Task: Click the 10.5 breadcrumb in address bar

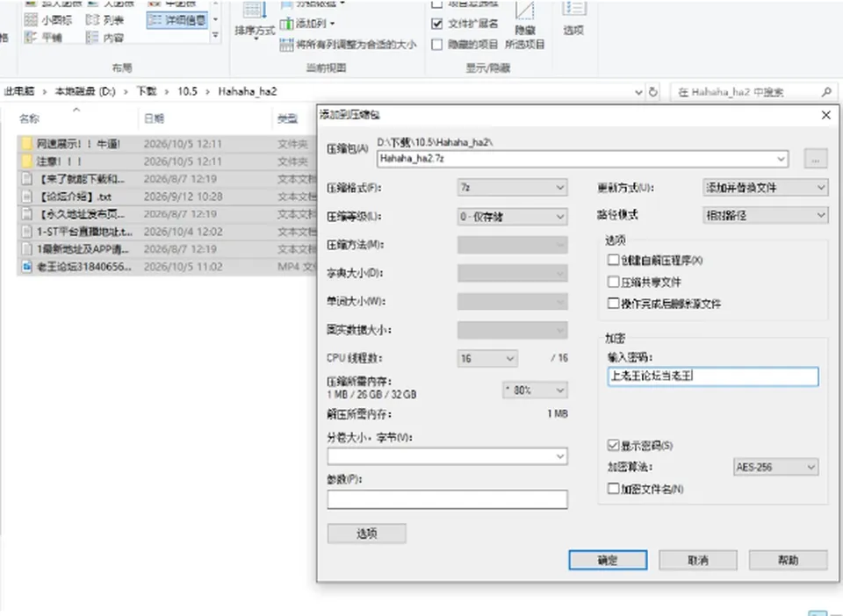Action: (187, 91)
